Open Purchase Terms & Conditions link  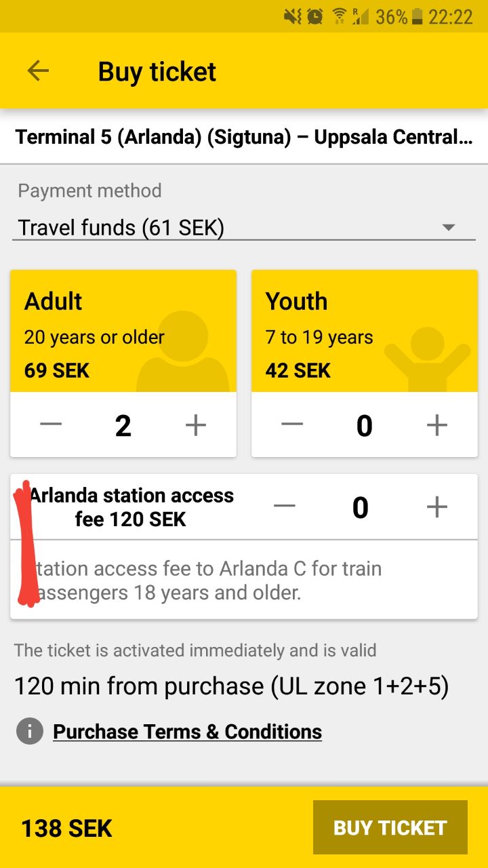pyautogui.click(x=187, y=732)
